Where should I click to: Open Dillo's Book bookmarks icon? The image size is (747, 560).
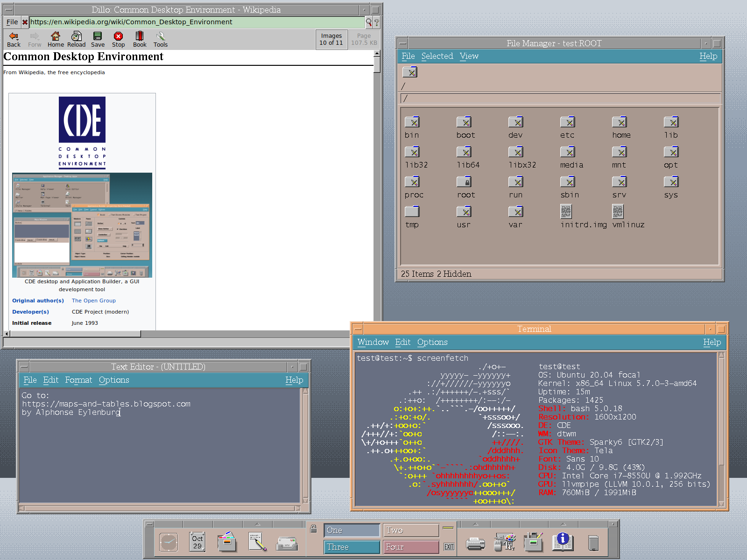click(140, 36)
